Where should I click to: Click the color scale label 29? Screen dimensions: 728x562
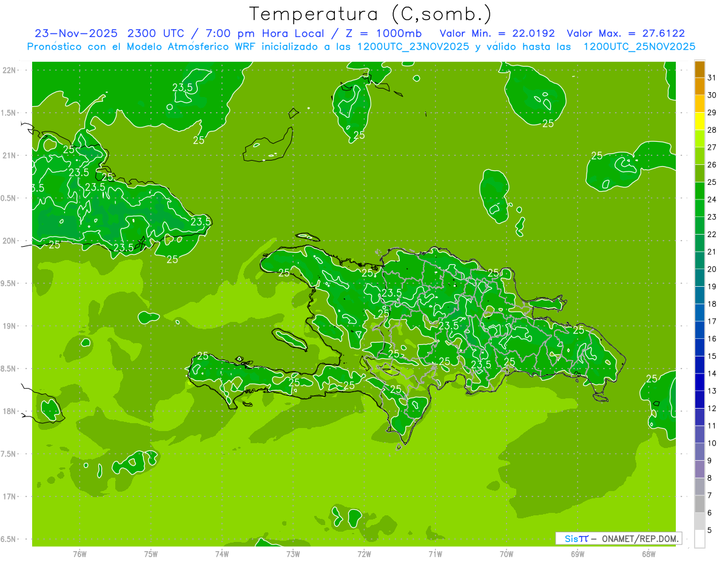coord(712,113)
